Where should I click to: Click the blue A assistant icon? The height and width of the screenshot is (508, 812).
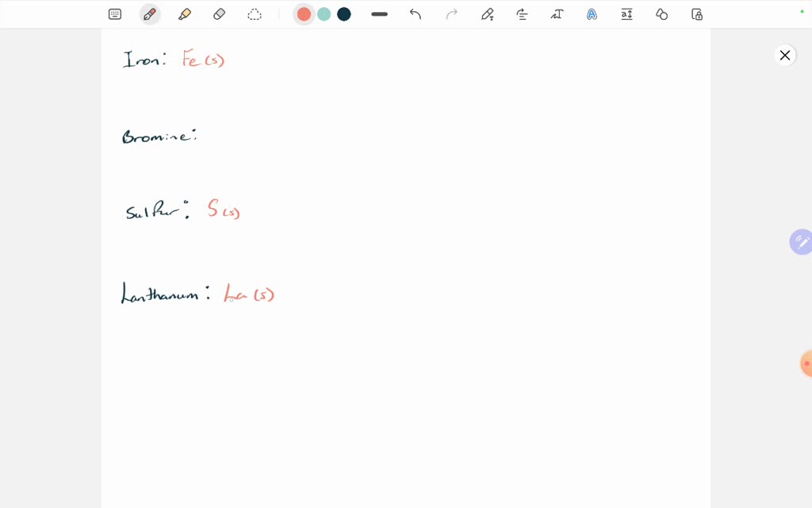(x=592, y=13)
